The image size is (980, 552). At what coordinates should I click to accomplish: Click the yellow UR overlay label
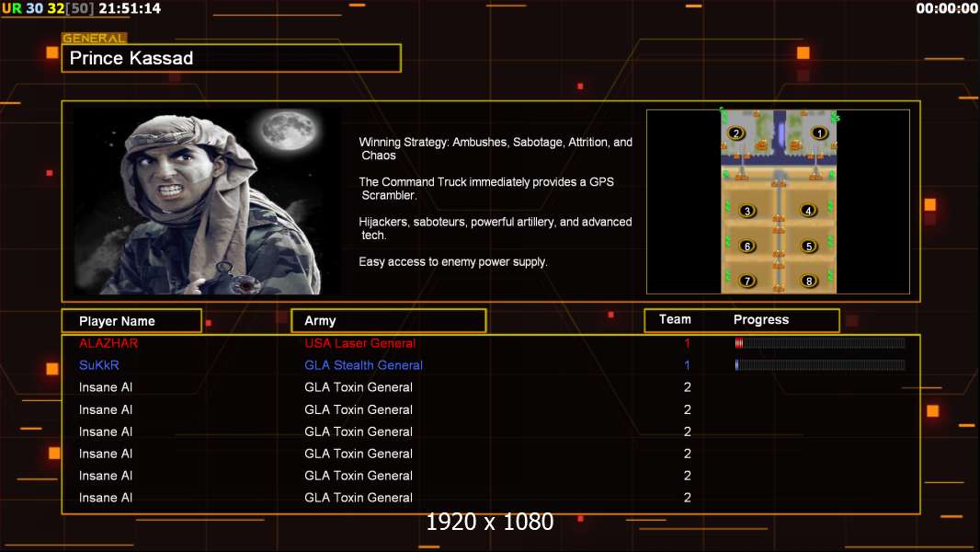[x=12, y=8]
